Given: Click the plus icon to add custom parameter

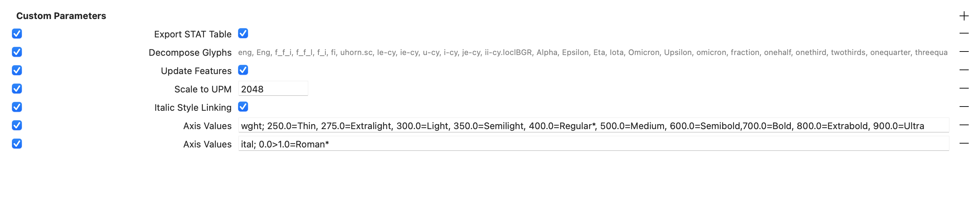Looking at the screenshot, I should coord(964,16).
